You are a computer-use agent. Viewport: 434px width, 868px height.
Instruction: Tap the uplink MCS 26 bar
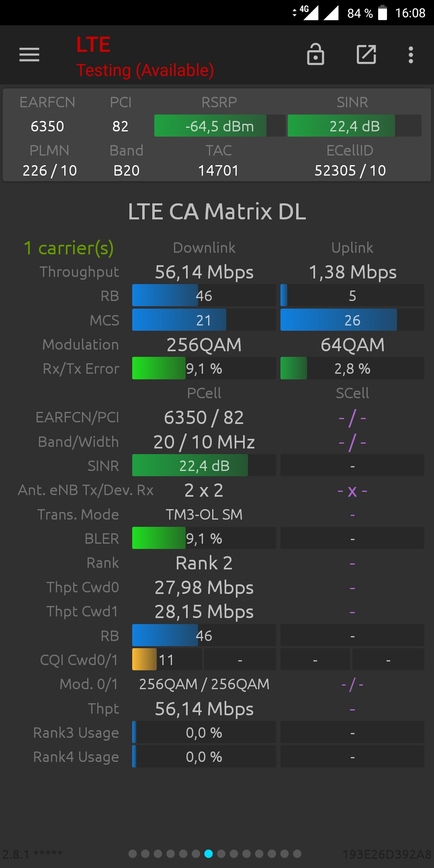[352, 320]
